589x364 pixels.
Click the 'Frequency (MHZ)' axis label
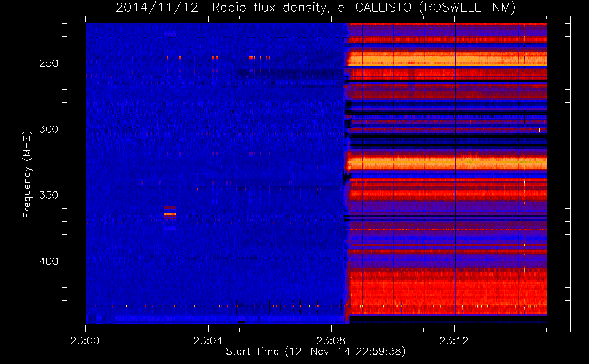tap(27, 175)
